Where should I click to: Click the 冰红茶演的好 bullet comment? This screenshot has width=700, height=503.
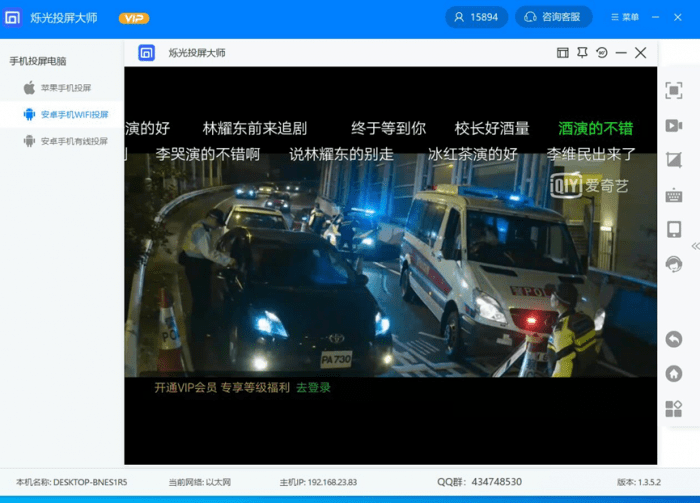472,154
